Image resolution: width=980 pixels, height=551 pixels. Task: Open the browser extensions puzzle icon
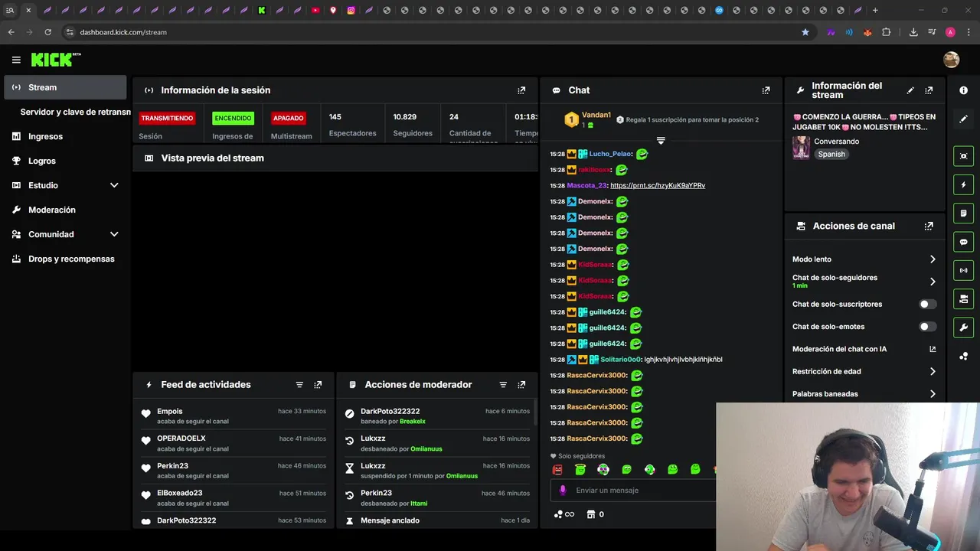coord(886,32)
